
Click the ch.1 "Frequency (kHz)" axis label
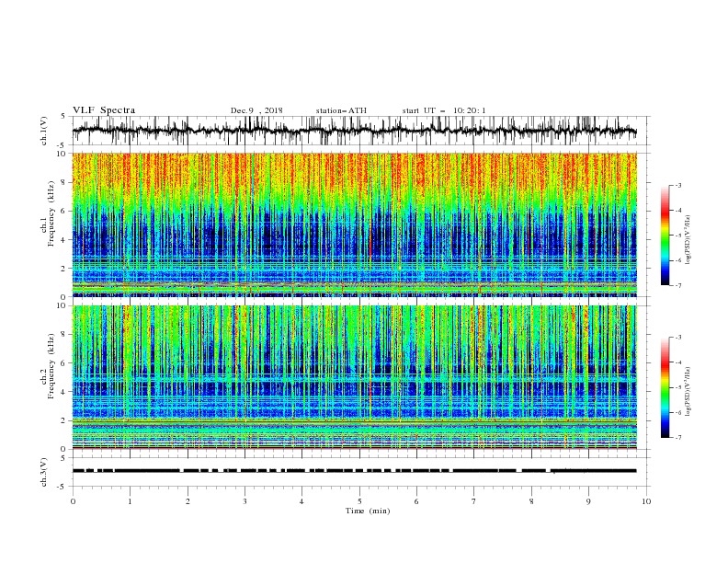[51, 212]
